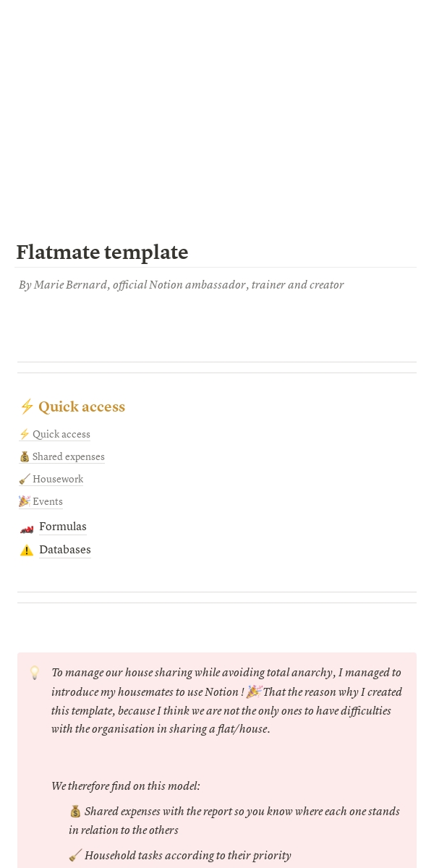Open the Formulas page
The height and width of the screenshot is (868, 434).
[63, 527]
